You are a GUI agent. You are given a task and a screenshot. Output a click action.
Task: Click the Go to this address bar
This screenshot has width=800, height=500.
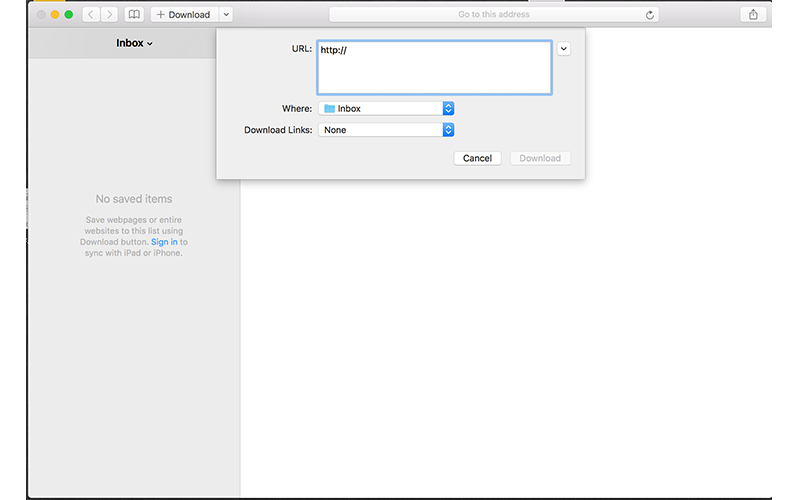494,15
